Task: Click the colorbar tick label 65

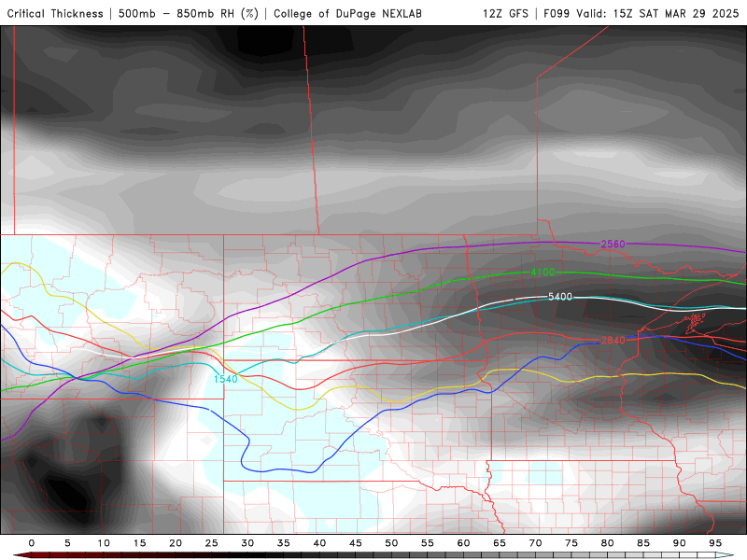Action: tap(500, 543)
